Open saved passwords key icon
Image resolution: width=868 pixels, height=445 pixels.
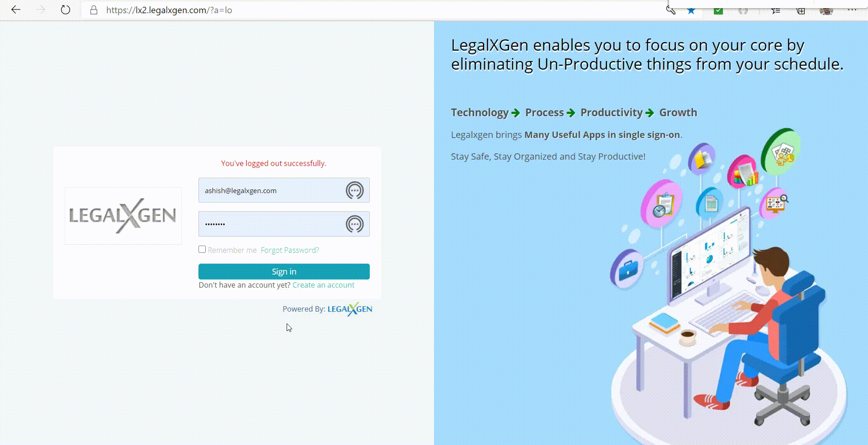click(670, 10)
